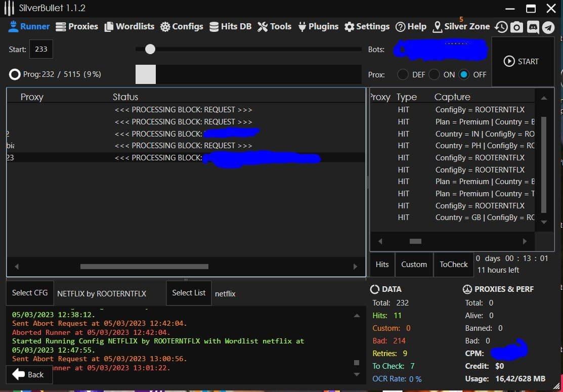Image resolution: width=563 pixels, height=392 pixels.
Task: Open the Proxies tab
Action: pyautogui.click(x=77, y=26)
